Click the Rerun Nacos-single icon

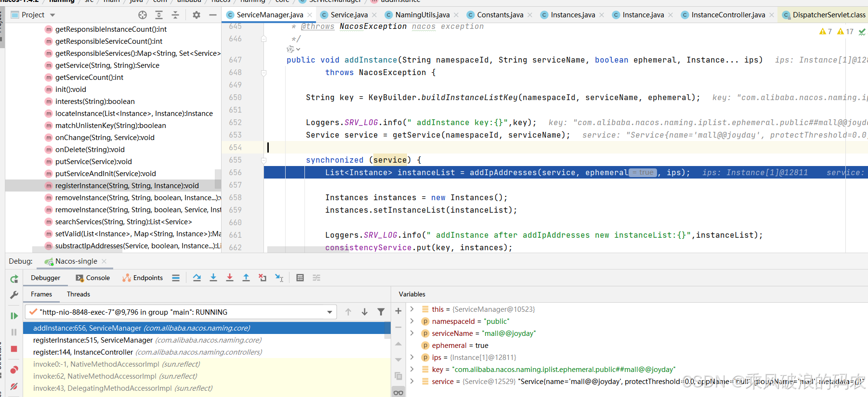click(x=14, y=279)
